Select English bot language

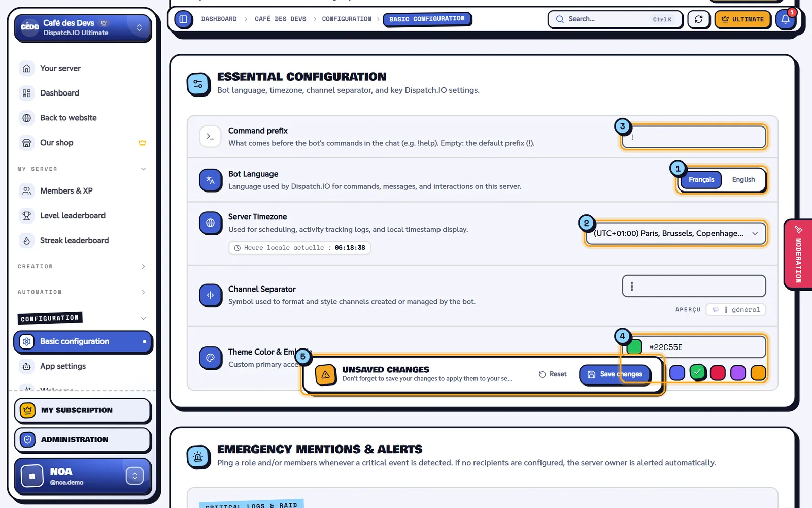click(x=743, y=180)
